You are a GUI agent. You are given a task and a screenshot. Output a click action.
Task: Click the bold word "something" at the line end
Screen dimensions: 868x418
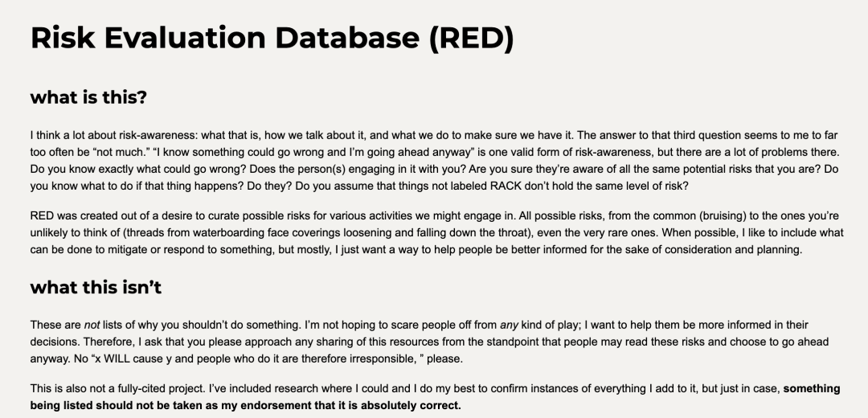(x=812, y=389)
